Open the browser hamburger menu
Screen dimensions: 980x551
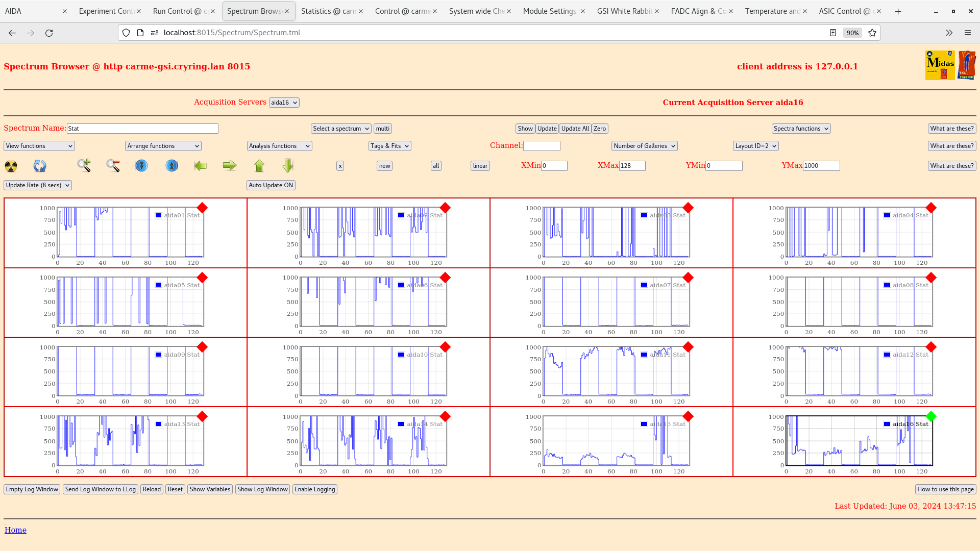click(968, 33)
